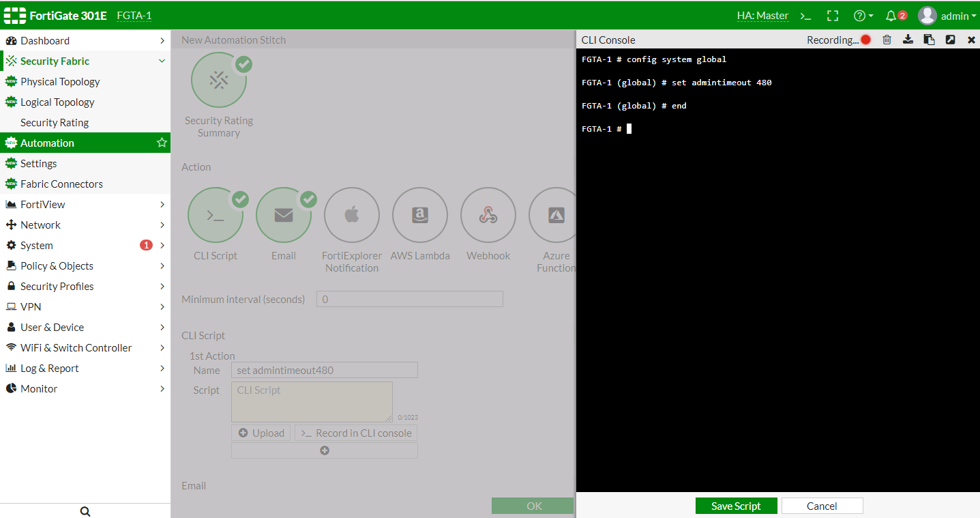The width and height of the screenshot is (980, 518).
Task: Click the Network move-arrows icon in sidebar
Action: (x=11, y=225)
